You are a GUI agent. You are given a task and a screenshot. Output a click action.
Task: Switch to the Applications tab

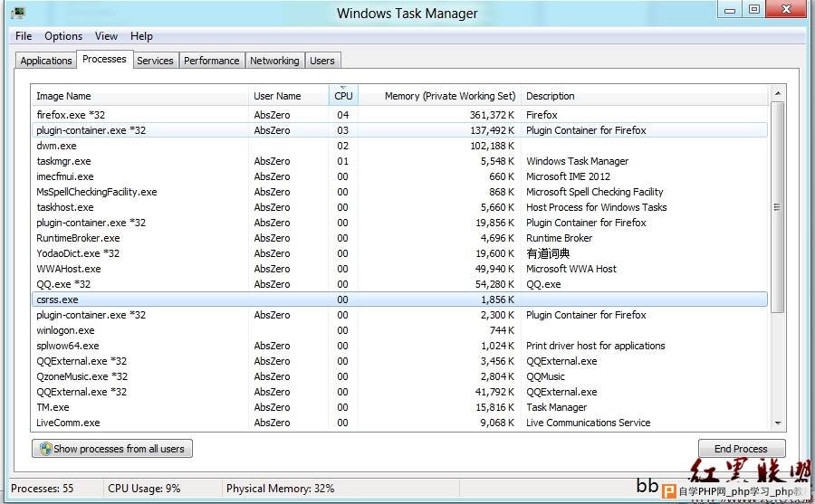pyautogui.click(x=46, y=61)
